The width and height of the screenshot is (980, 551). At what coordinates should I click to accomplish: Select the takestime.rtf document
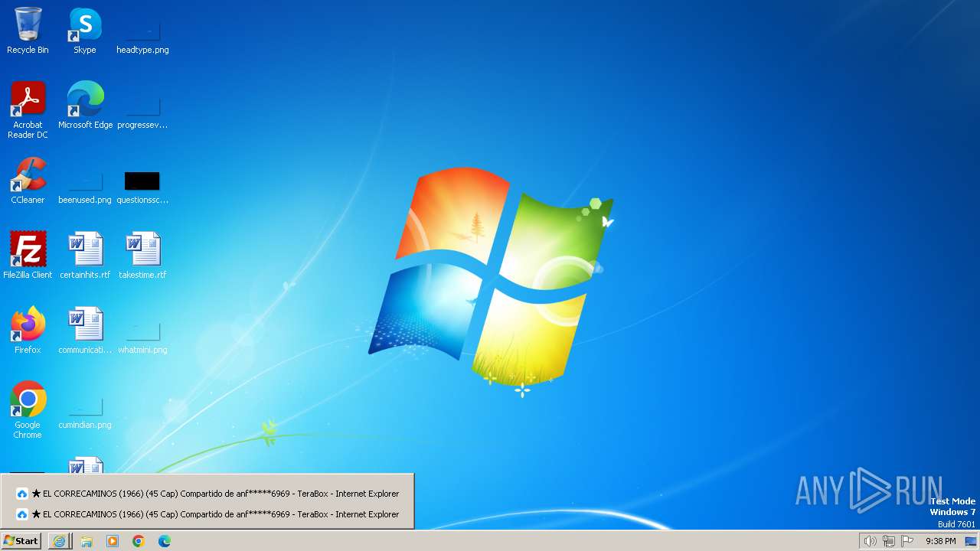(x=142, y=256)
